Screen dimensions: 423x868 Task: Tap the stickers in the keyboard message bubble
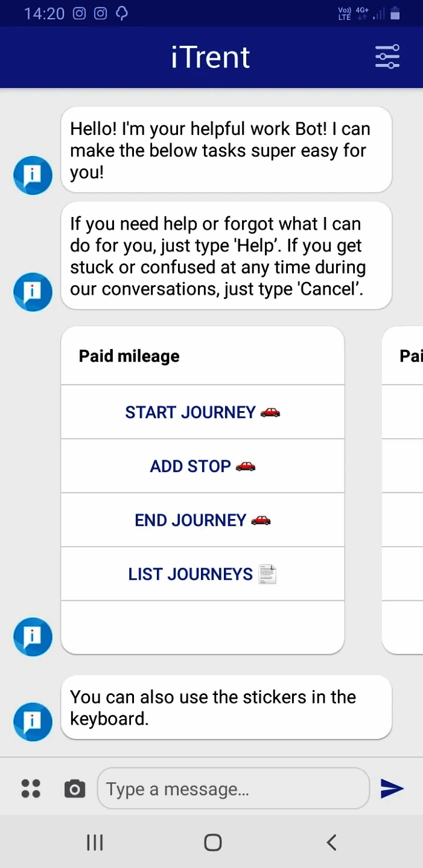(x=226, y=707)
